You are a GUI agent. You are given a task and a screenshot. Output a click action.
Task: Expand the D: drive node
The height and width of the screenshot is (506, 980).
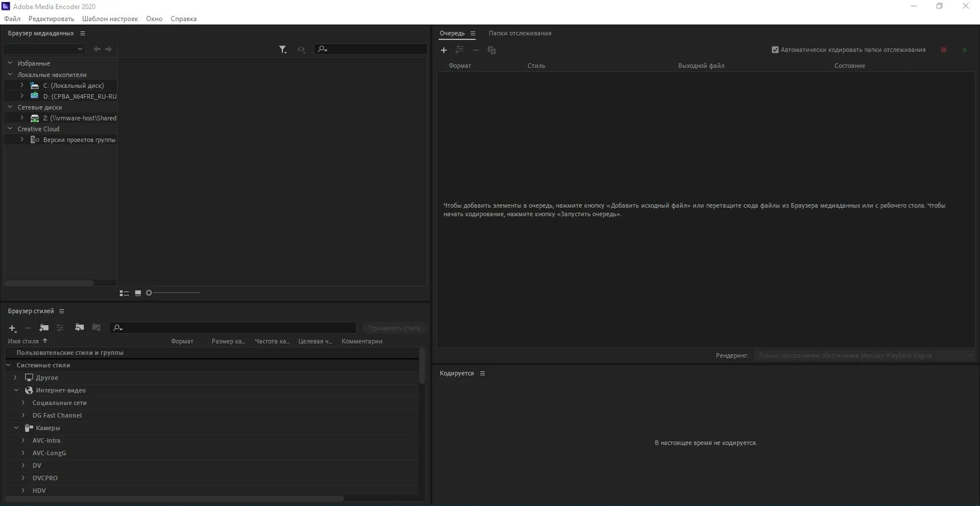point(22,96)
